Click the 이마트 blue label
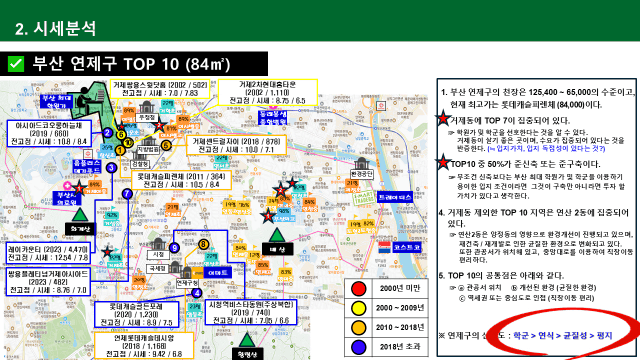This screenshot has height=360, width=640. click(x=218, y=272)
